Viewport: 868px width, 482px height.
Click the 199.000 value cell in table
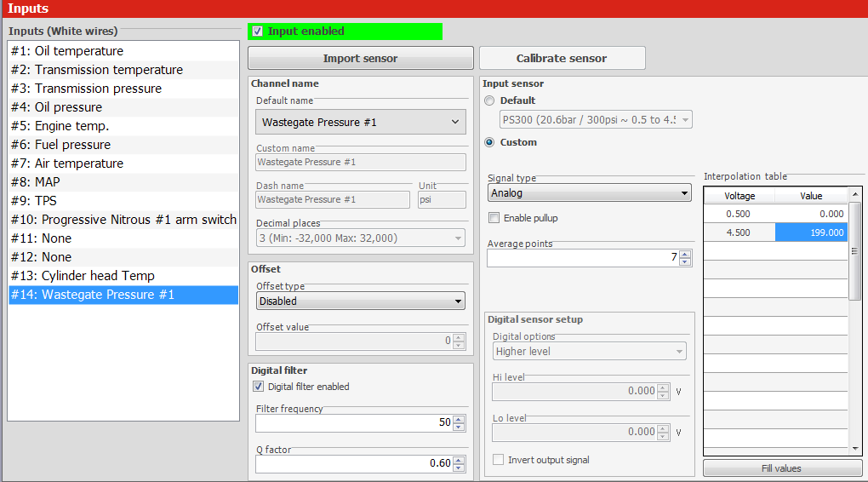pos(811,232)
